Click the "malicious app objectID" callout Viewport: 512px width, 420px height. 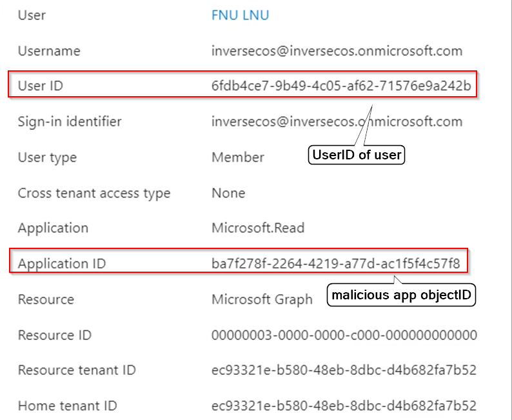pos(401,296)
